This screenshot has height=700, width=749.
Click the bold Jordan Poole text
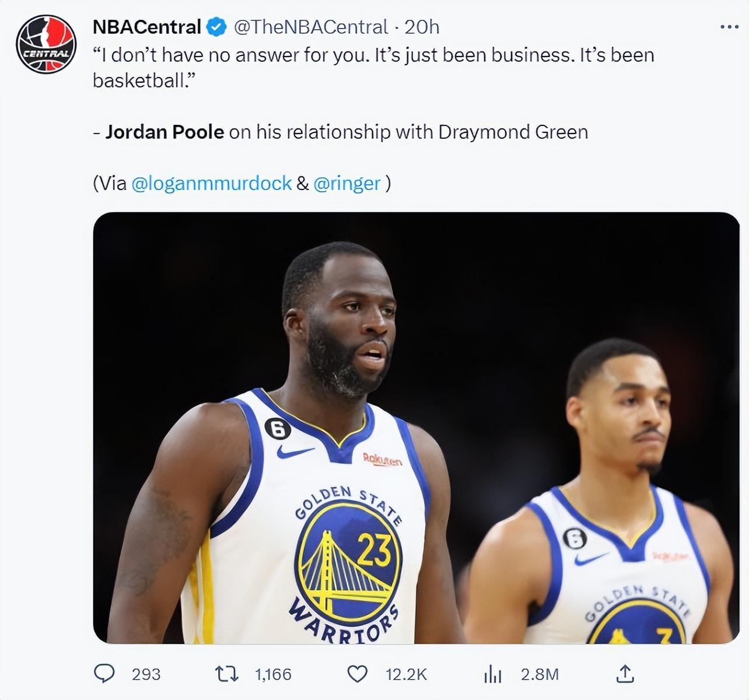[164, 132]
